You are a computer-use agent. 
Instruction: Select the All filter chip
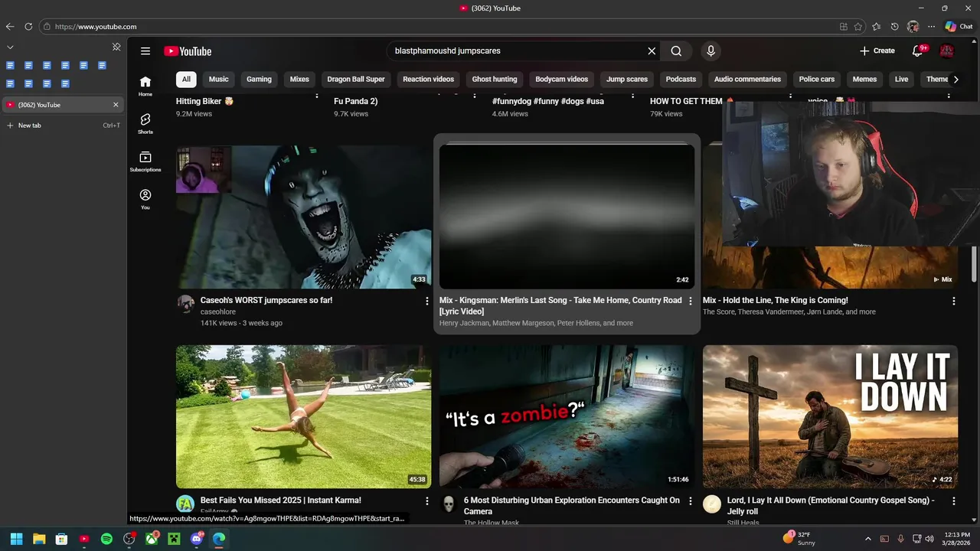[186, 79]
